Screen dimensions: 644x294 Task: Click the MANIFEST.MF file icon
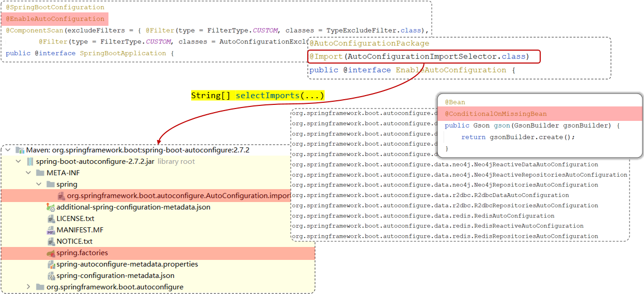(x=51, y=230)
